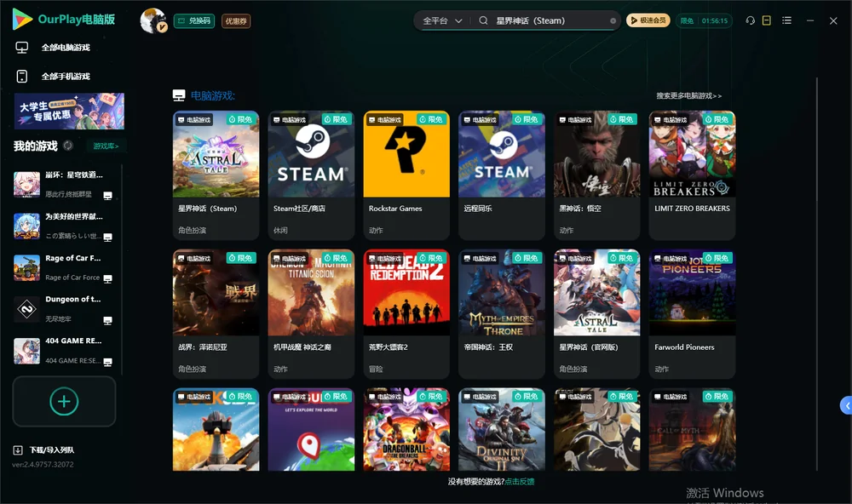The image size is (852, 504).
Task: Open 机甲战魔 神话之裔 game card
Action: pos(311,313)
